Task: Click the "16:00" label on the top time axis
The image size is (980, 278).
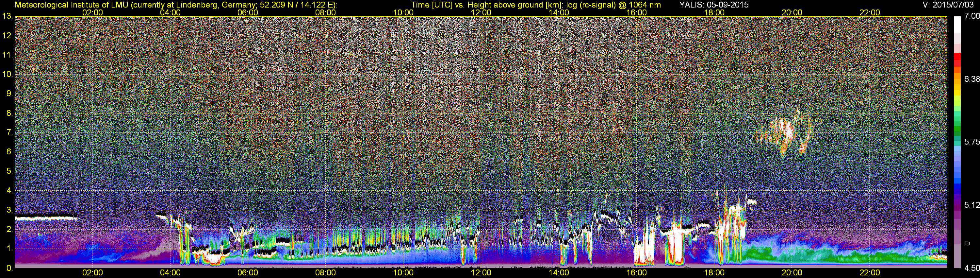Action: pyautogui.click(x=636, y=12)
